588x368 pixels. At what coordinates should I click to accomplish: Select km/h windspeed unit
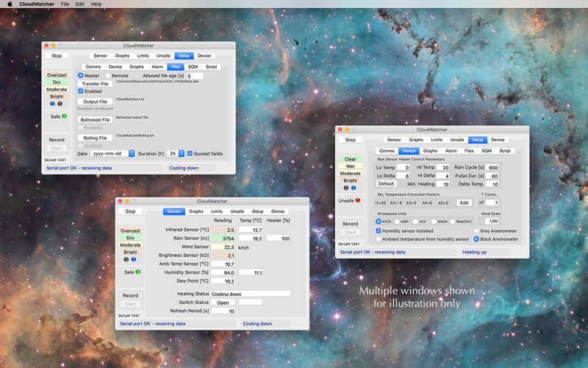379,222
